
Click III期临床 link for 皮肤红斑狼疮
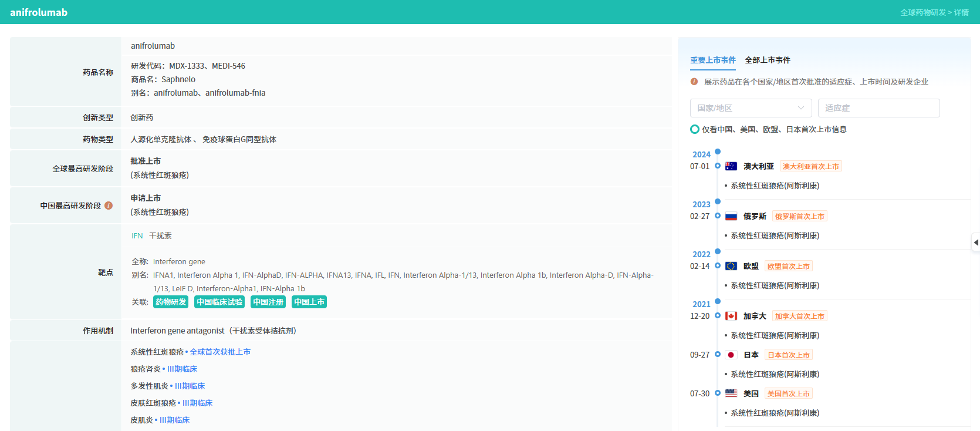coord(197,403)
